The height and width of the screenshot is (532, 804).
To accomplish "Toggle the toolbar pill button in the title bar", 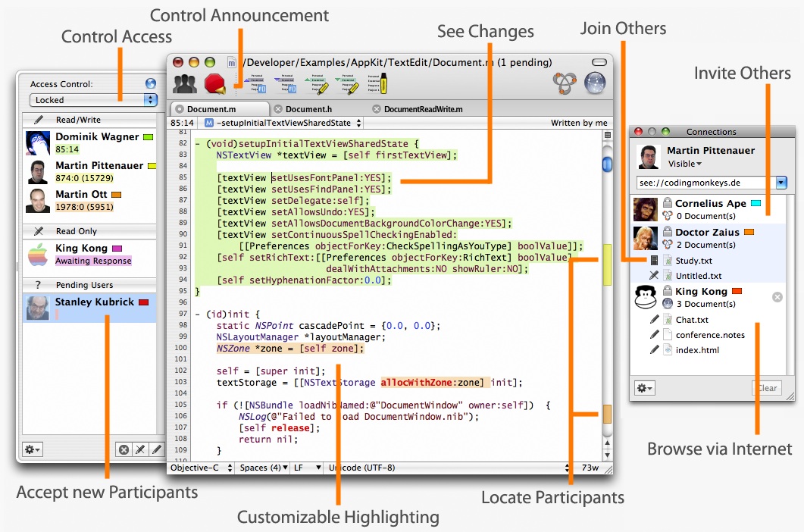I will [599, 62].
